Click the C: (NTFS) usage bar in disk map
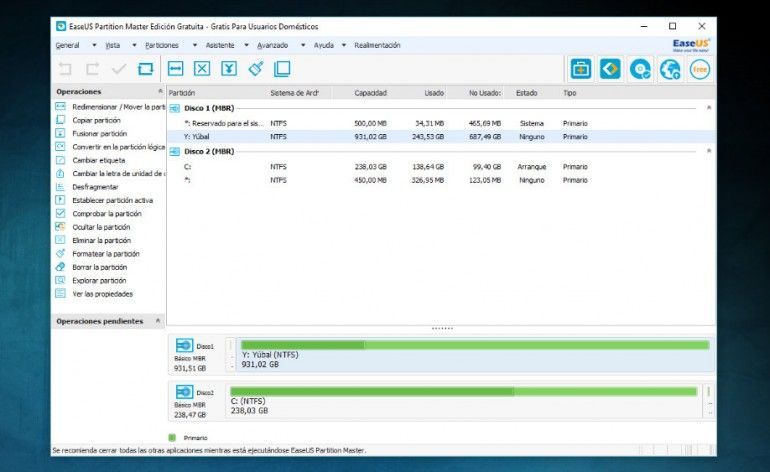 click(463, 391)
